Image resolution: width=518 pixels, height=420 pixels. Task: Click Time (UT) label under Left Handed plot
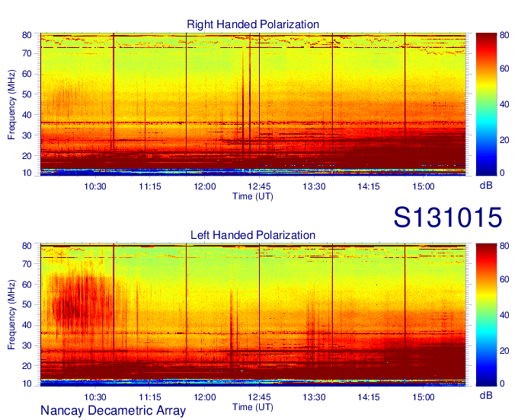click(x=253, y=407)
